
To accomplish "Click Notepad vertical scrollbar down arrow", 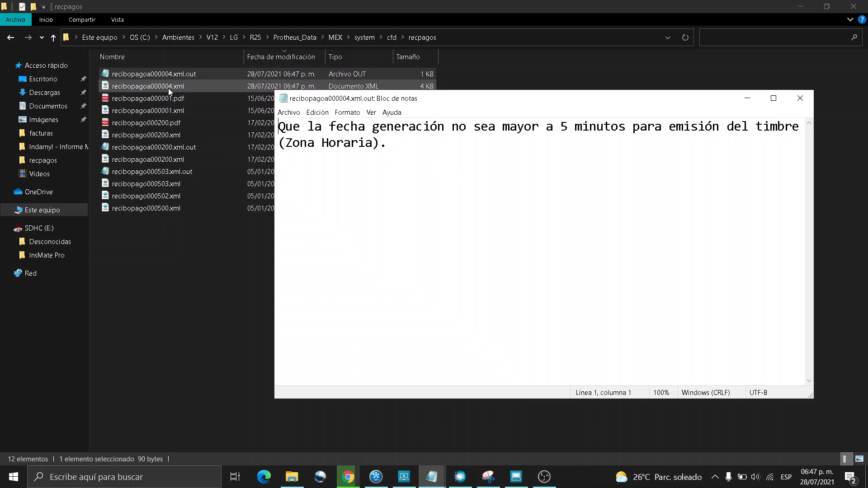I will pyautogui.click(x=809, y=381).
